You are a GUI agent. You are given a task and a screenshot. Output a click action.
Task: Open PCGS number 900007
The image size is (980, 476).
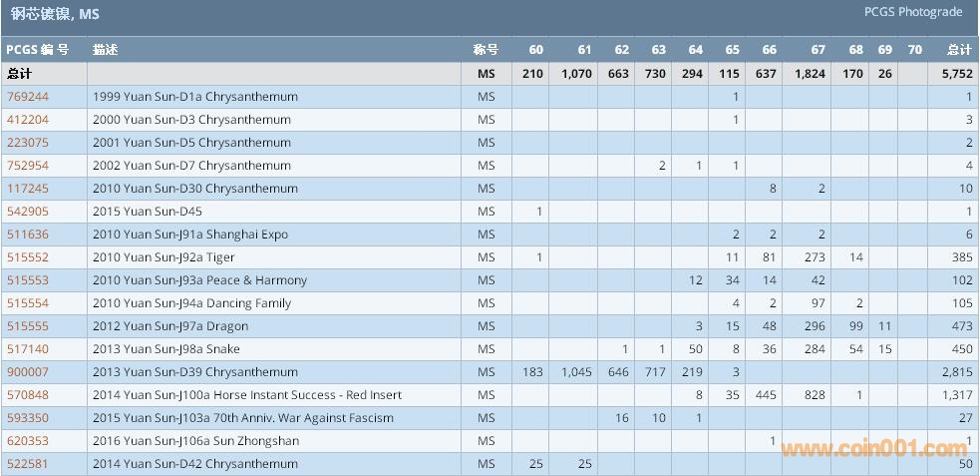[28, 372]
